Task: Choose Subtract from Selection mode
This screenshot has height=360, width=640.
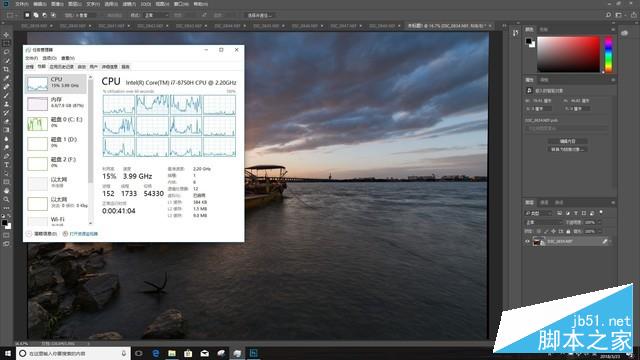Action: point(44,15)
